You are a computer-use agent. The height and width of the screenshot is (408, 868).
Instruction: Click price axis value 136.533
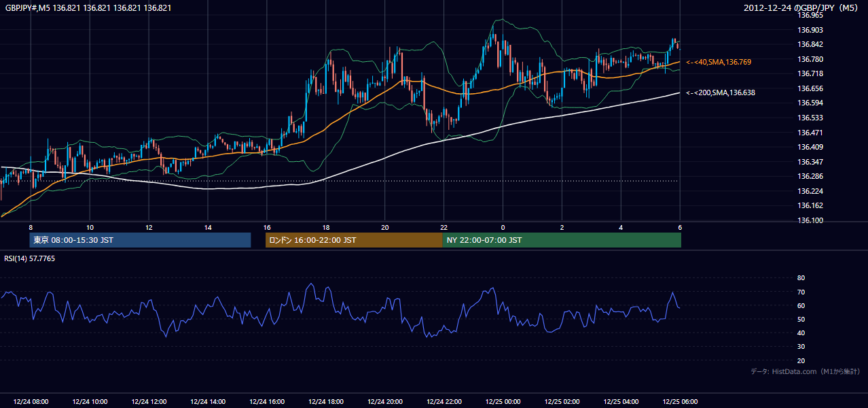pos(810,118)
